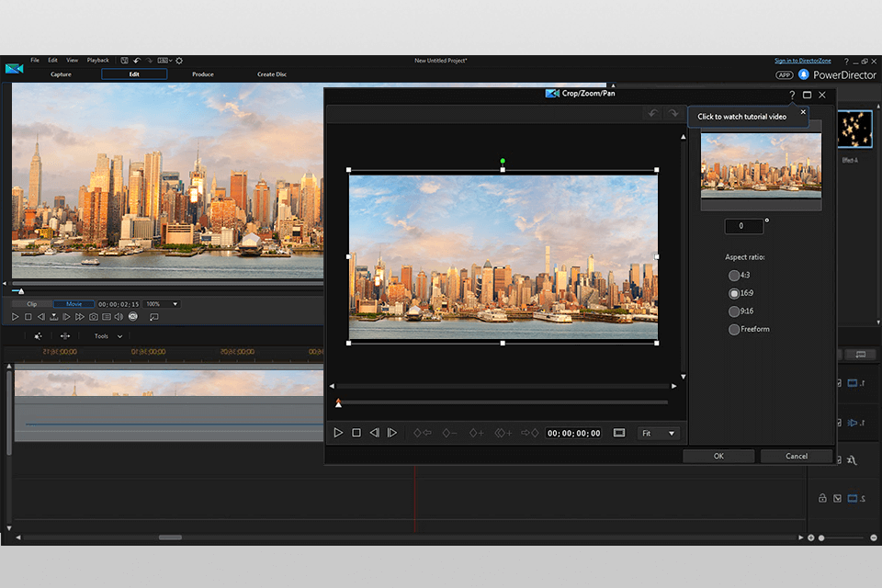882x588 pixels.
Task: Click timeline zoom slider handle
Action: 821,537
